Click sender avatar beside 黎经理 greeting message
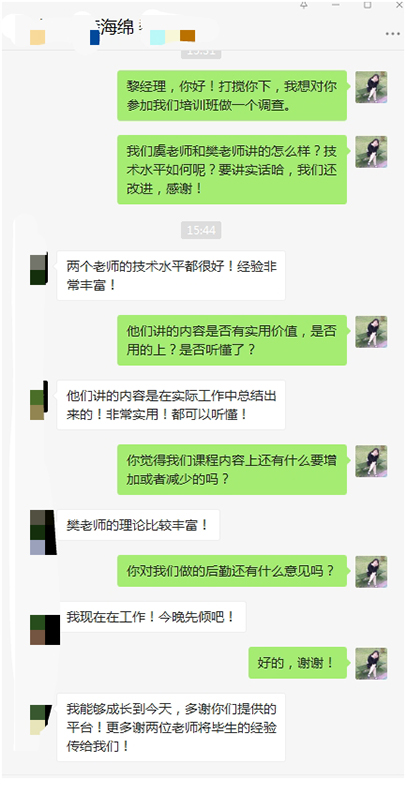The image size is (406, 794). (371, 87)
